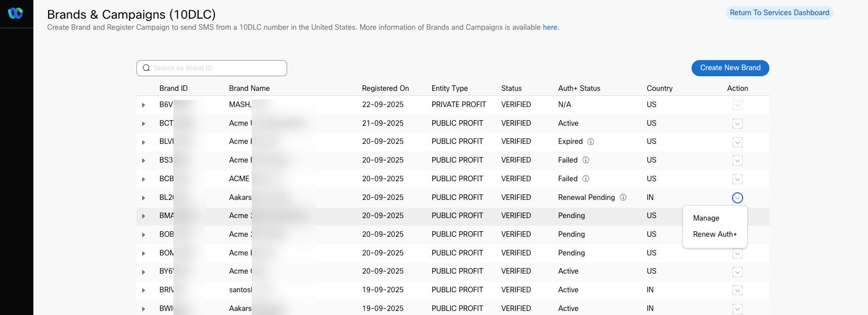This screenshot has width=868, height=315.
Task: Open Return To Services Dashboard
Action: [779, 12]
